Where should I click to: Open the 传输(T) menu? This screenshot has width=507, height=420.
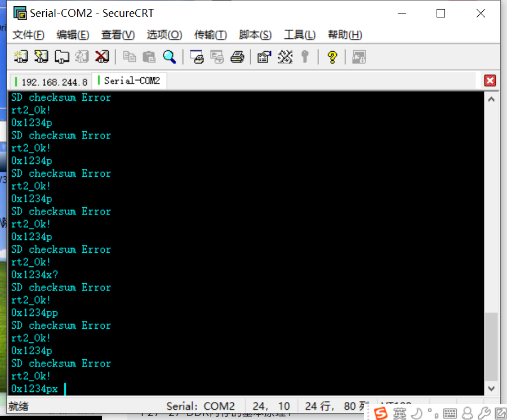[x=211, y=34]
